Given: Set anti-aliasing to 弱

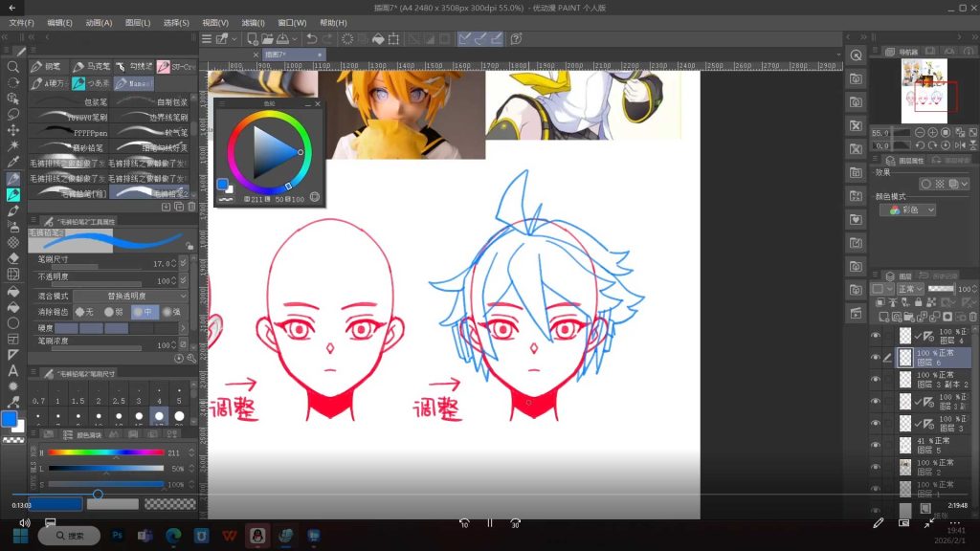Looking at the screenshot, I should coord(115,312).
